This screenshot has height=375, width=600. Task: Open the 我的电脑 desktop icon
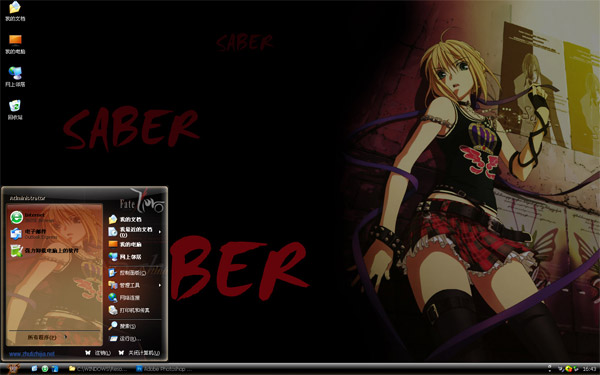[x=15, y=44]
